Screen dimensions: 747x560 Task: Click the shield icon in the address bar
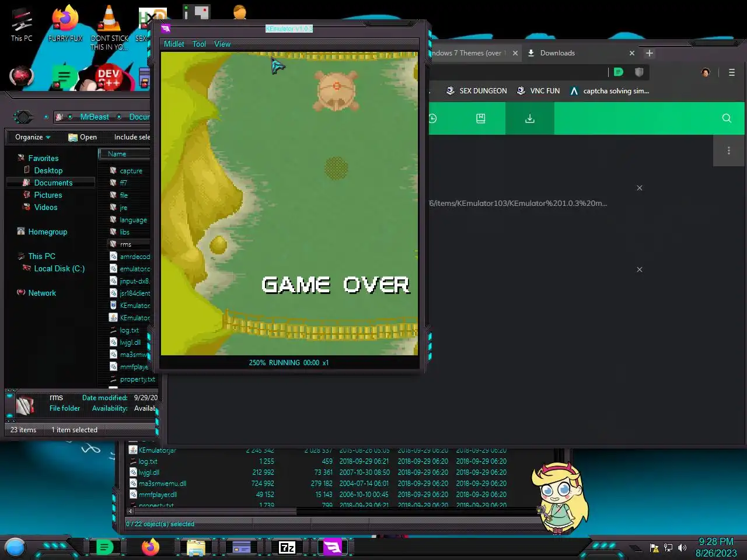tap(639, 72)
